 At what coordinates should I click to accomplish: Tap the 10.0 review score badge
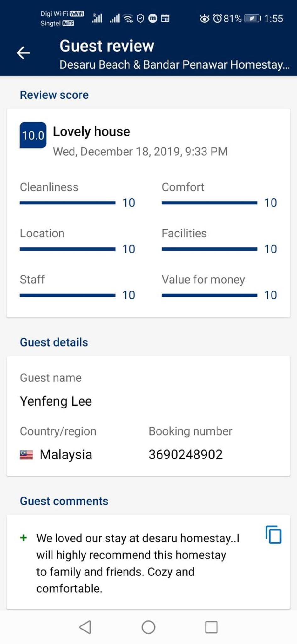(x=33, y=135)
